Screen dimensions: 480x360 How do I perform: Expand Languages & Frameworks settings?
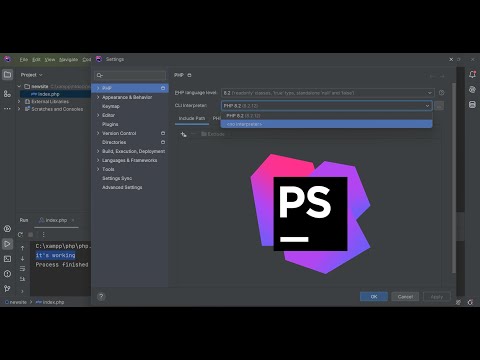pyautogui.click(x=98, y=160)
